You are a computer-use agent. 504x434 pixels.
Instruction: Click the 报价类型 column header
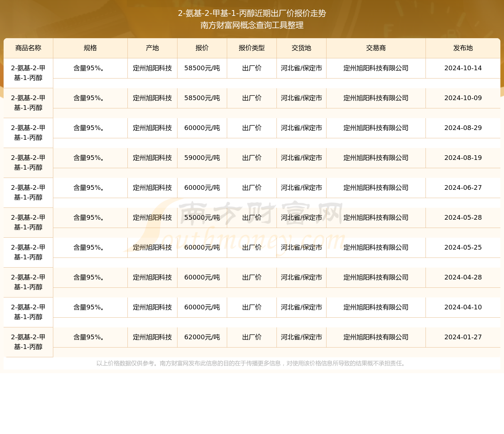(252, 48)
